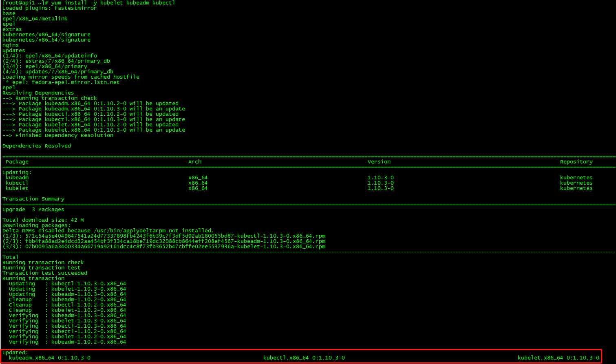
Task: Click 'Verifying : kubeadm-1.10.2-0.x86_64' line
Action: 68,342
